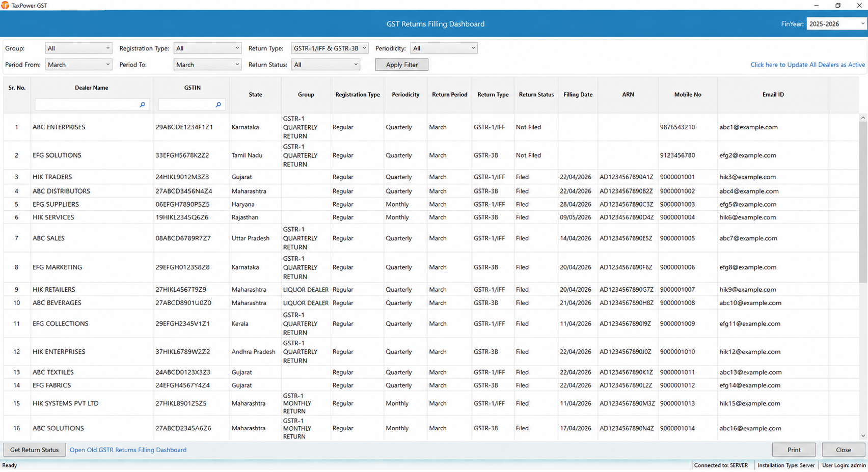The image size is (868, 472).
Task: Click ARN AD1234567890E5Z
Action: click(x=626, y=238)
